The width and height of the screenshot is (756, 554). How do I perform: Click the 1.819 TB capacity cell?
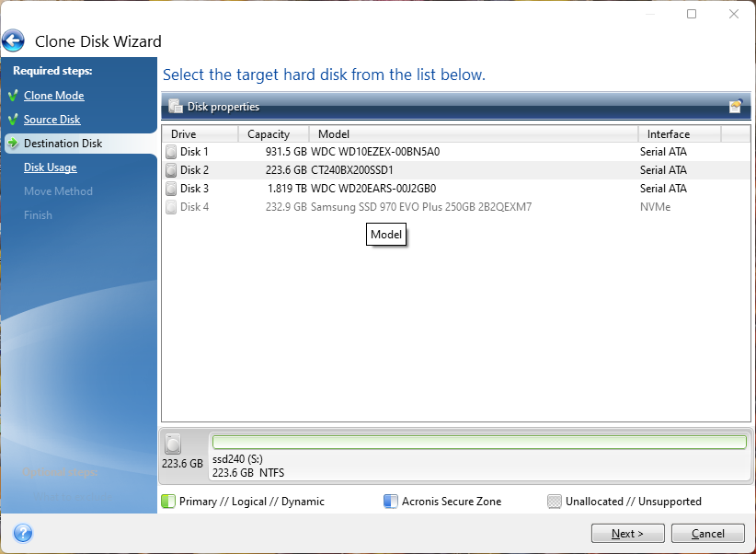[x=287, y=189]
